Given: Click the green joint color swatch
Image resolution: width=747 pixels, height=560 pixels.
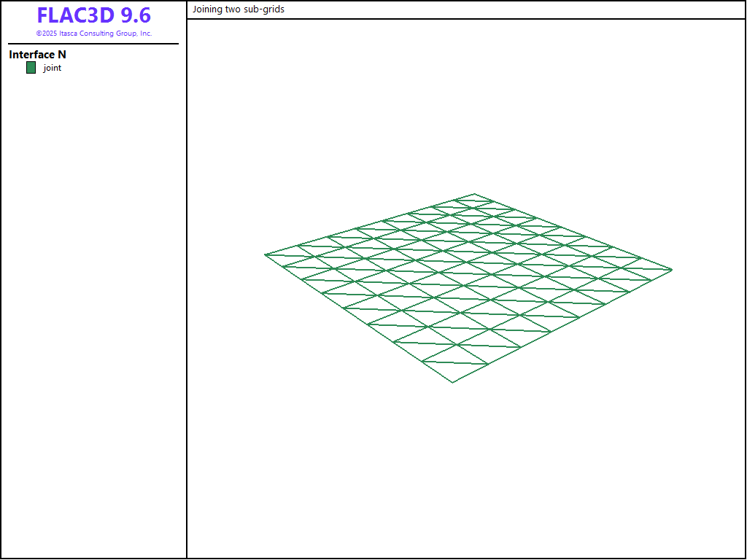Looking at the screenshot, I should (31, 68).
